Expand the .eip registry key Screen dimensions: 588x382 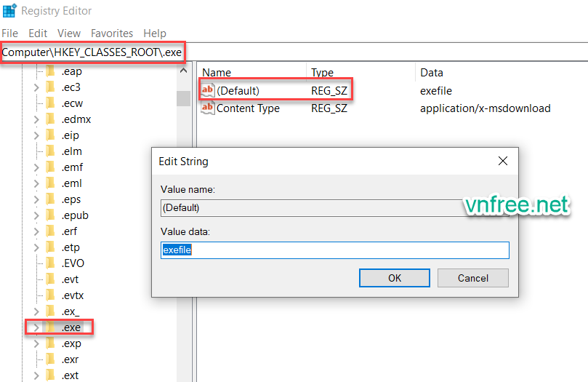(x=36, y=135)
